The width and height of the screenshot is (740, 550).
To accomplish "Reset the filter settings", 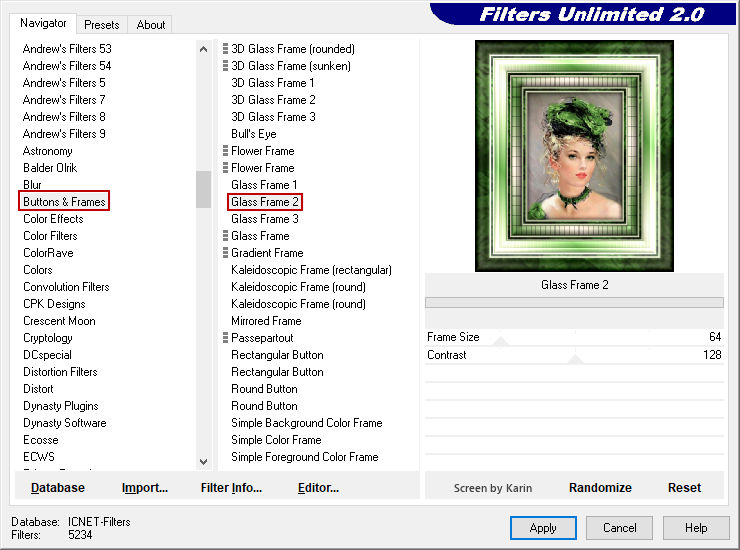I will [684, 488].
